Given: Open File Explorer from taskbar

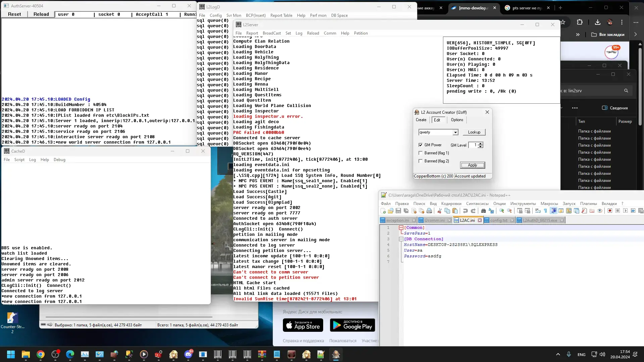Looking at the screenshot, I should (26, 354).
